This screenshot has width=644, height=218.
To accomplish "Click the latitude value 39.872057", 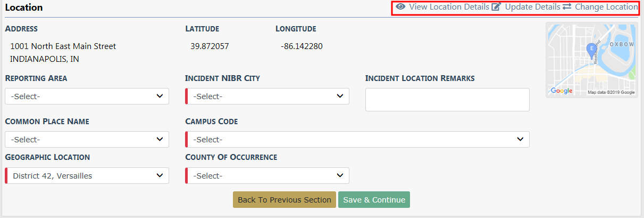I will 210,46.
